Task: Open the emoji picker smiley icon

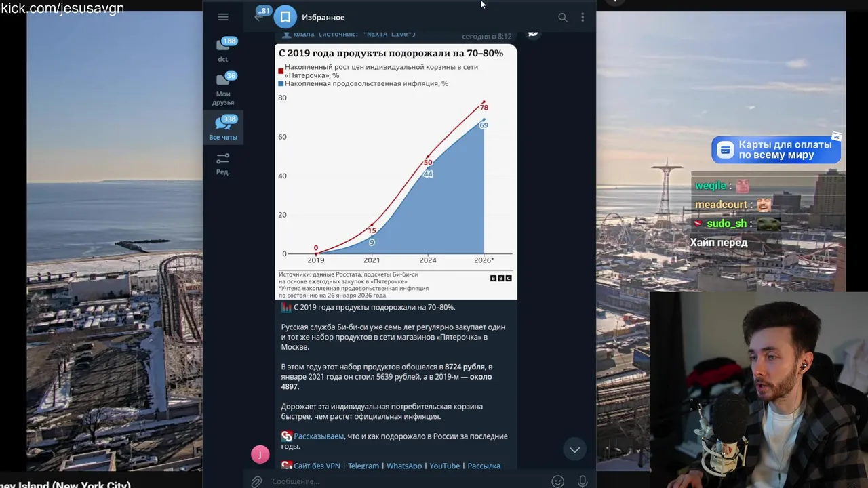Action: (557, 481)
